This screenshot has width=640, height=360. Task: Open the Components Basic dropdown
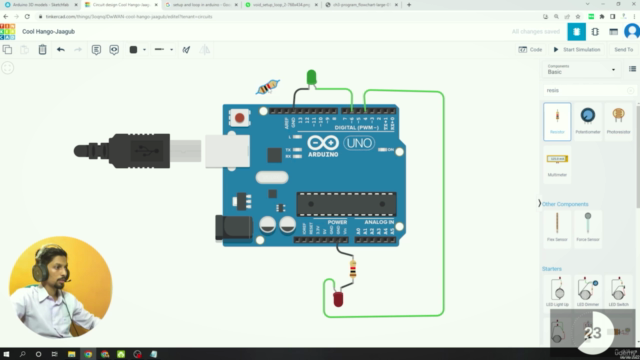(x=581, y=70)
